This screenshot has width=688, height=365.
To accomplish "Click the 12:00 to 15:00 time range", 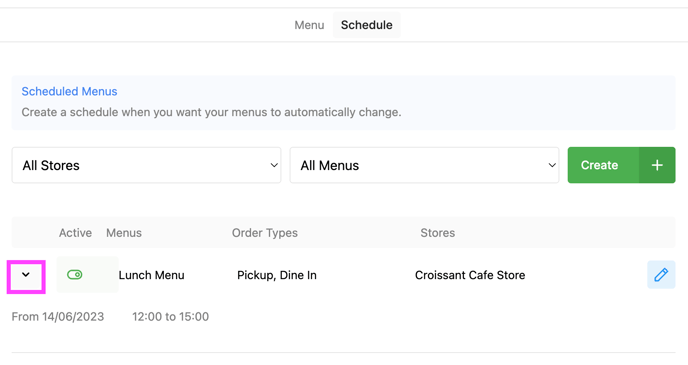I will (x=171, y=316).
